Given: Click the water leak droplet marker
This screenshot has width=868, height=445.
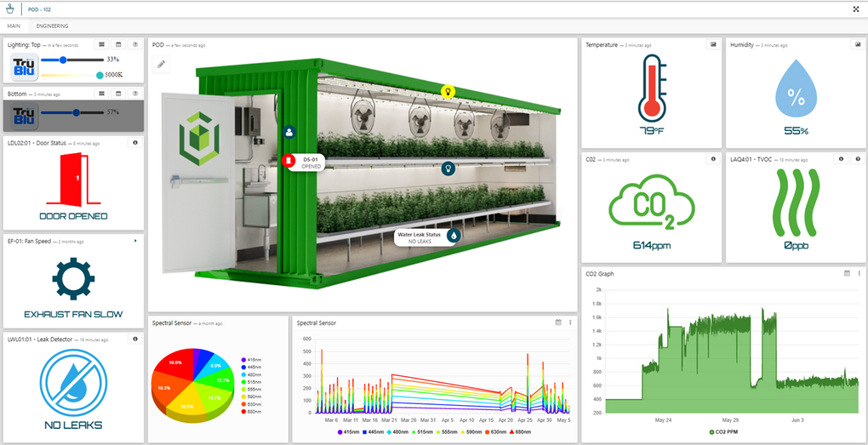Looking at the screenshot, I should click(x=454, y=235).
